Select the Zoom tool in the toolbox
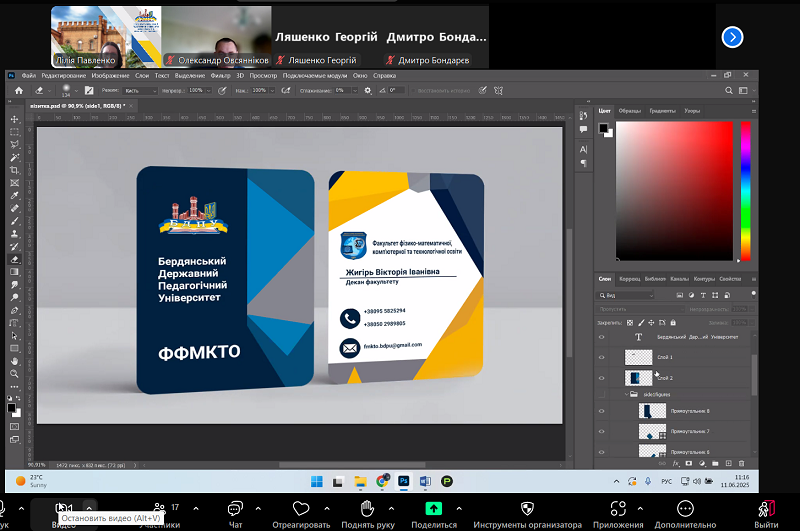The height and width of the screenshot is (531, 800). tap(14, 374)
